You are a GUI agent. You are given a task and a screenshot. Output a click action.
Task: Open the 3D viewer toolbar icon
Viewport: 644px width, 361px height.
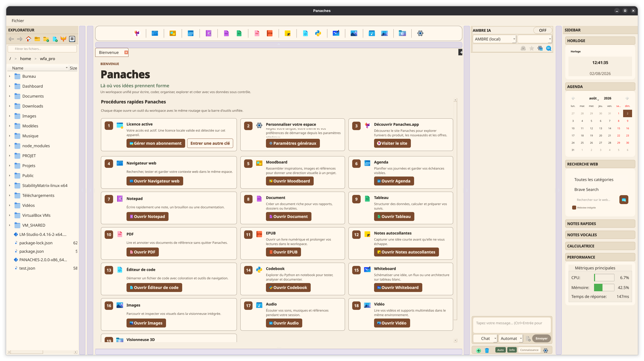402,33
